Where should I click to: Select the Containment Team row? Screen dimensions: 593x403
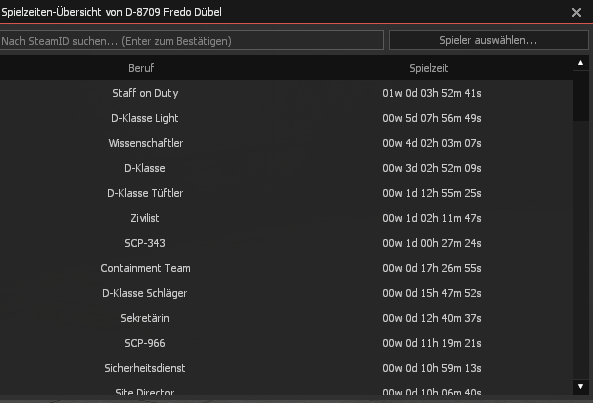286,268
